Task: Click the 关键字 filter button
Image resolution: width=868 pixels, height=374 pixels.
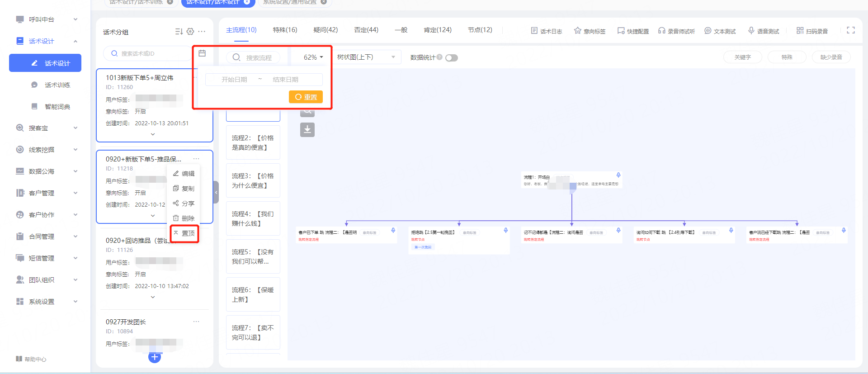Action: 742,57
